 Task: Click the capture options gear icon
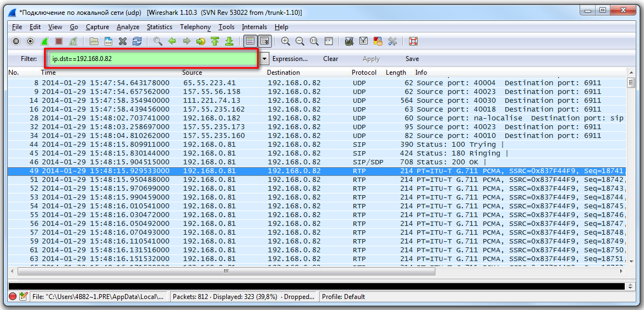(x=30, y=41)
